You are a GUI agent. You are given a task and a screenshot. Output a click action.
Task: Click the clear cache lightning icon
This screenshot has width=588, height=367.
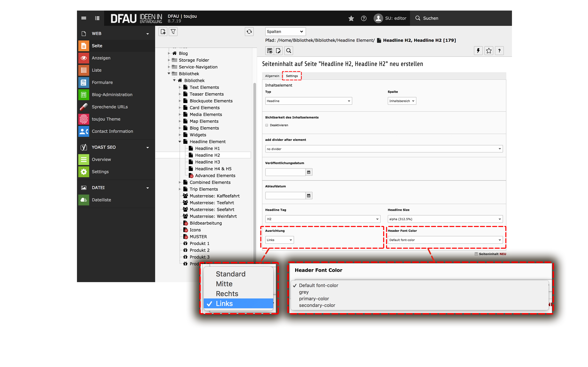(478, 51)
